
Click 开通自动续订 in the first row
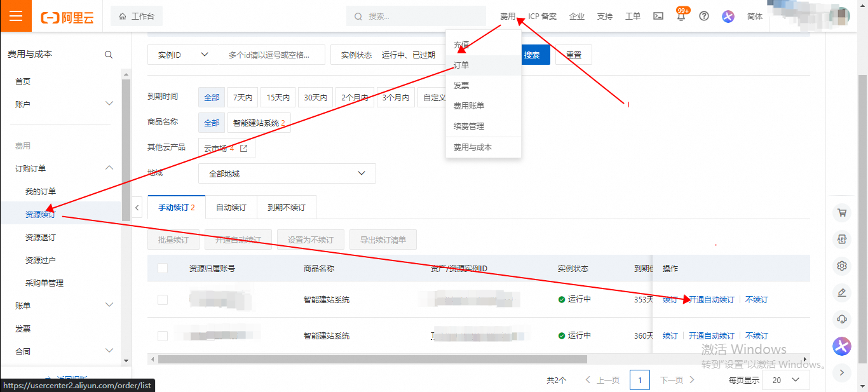coord(712,299)
